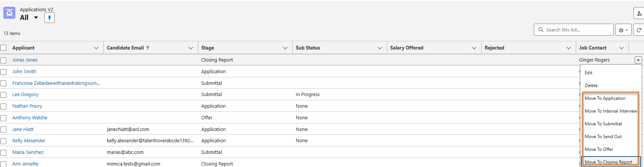Refresh the applications list
This screenshot has width=644, height=167.
(x=639, y=30)
